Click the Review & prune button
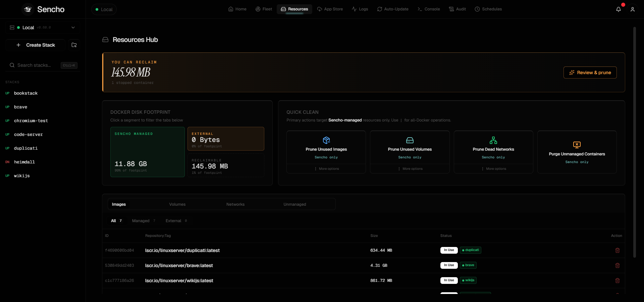This screenshot has width=644, height=302. click(590, 72)
